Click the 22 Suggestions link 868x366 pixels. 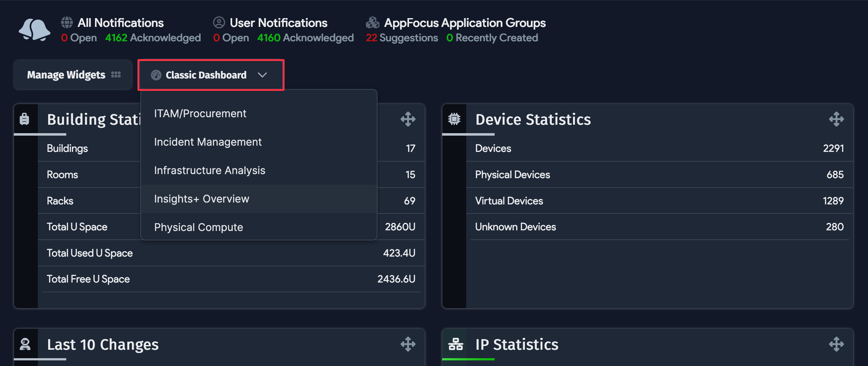click(402, 38)
